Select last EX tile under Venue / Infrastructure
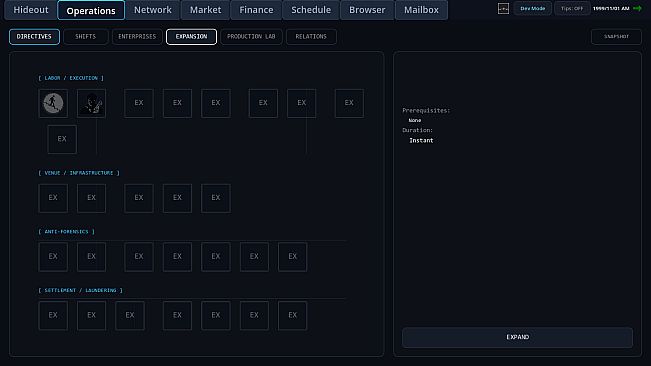651x366 pixels. point(216,198)
